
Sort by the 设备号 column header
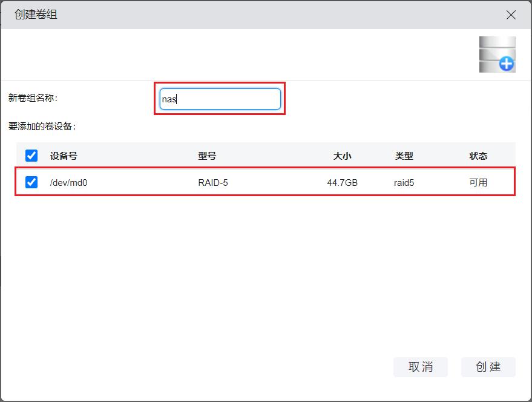coord(64,156)
